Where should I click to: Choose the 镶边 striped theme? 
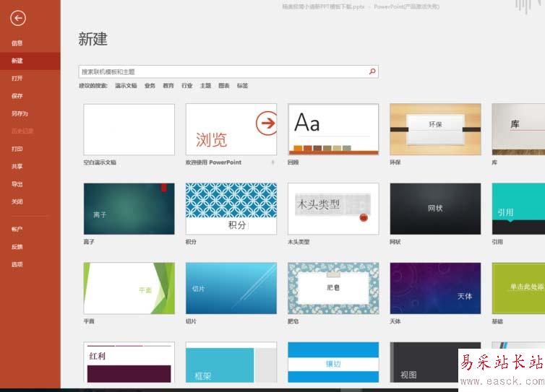(333, 362)
